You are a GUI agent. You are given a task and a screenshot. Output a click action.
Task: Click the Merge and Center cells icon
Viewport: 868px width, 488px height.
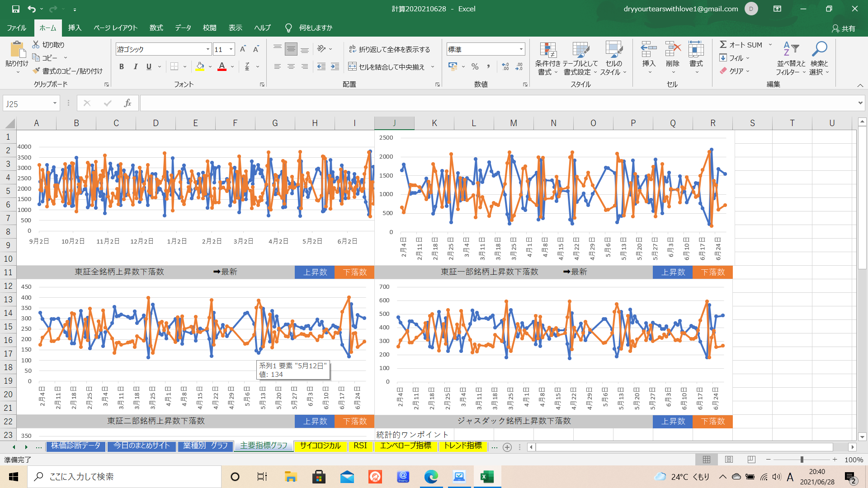(353, 67)
